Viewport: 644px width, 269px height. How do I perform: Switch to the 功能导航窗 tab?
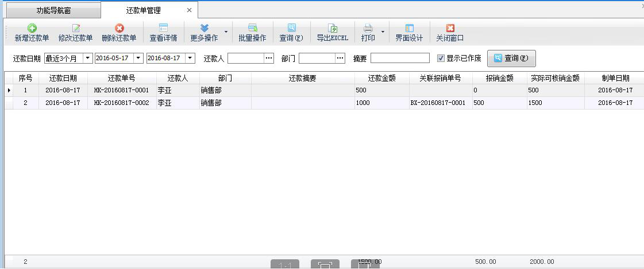point(53,10)
